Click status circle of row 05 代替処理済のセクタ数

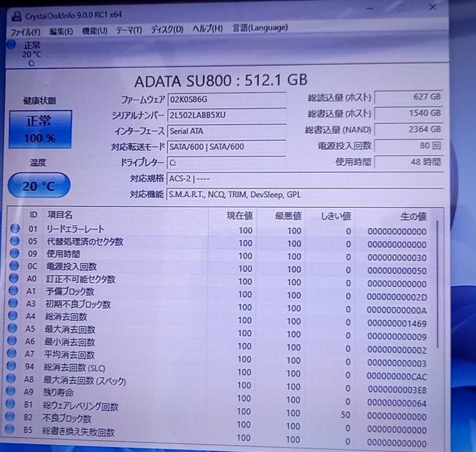tap(14, 240)
